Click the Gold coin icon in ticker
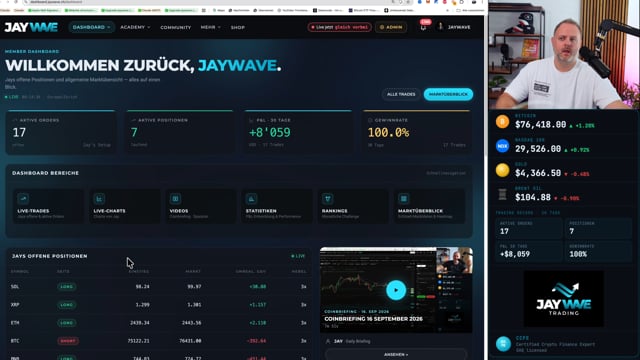Screen dimensions: 640x360 pyautogui.click(x=502, y=170)
